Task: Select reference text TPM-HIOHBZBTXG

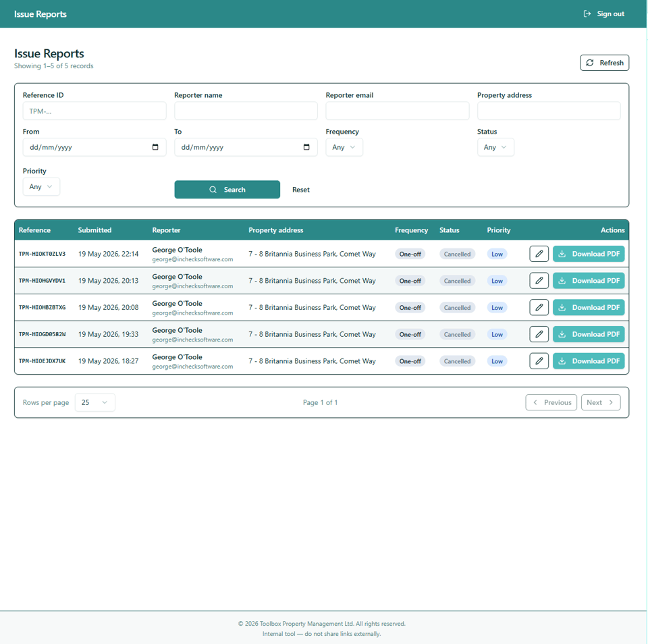Action: (x=42, y=308)
